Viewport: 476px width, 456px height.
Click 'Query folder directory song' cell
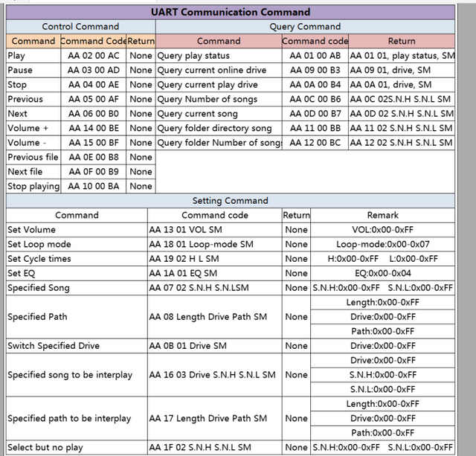(x=219, y=129)
